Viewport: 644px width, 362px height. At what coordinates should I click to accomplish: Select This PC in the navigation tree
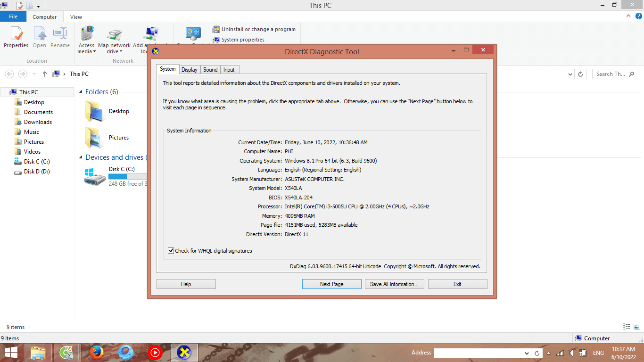point(29,92)
